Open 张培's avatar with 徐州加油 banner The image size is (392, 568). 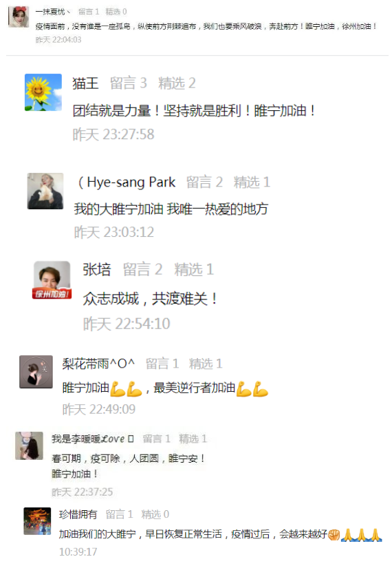tap(52, 280)
